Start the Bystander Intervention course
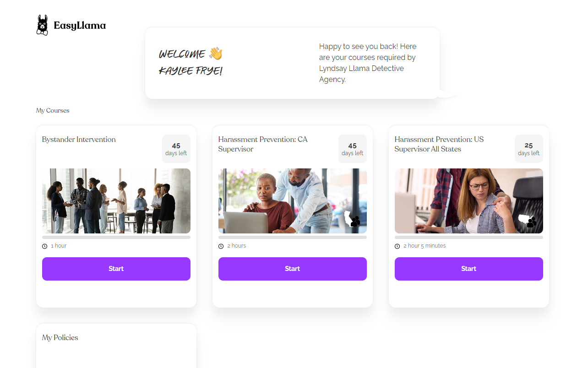 tap(116, 269)
